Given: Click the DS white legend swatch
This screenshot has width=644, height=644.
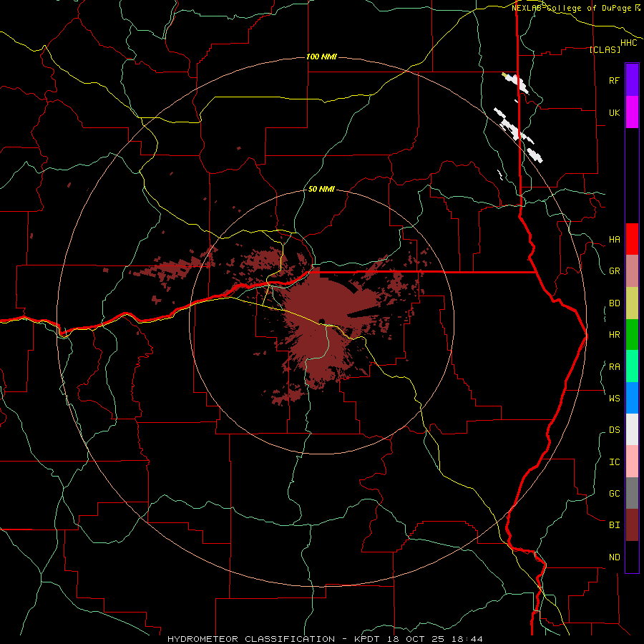Looking at the screenshot, I should tap(632, 429).
